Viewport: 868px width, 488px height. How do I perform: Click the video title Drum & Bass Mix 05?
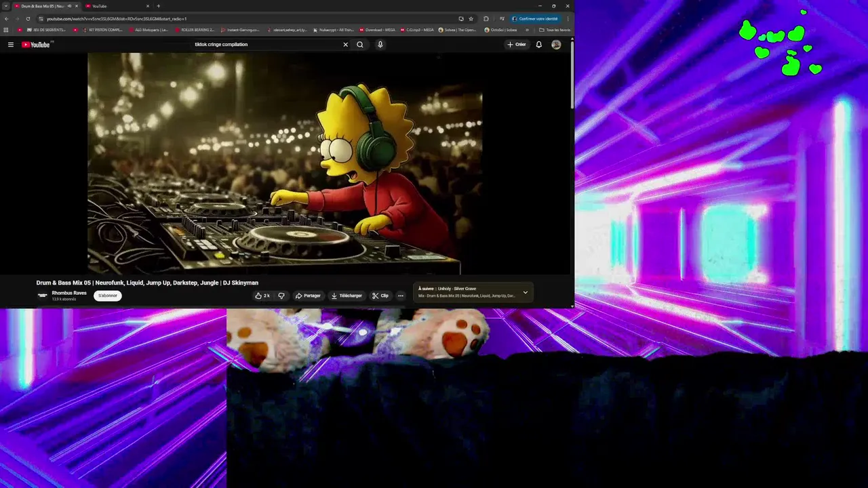click(x=147, y=283)
